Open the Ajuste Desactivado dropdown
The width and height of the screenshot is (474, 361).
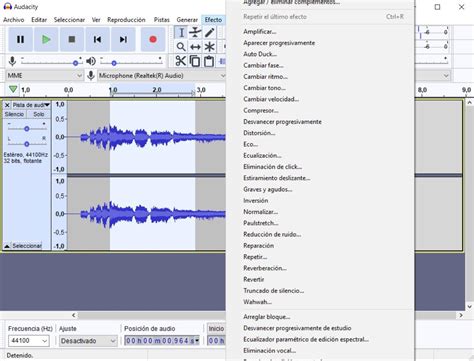(x=88, y=341)
